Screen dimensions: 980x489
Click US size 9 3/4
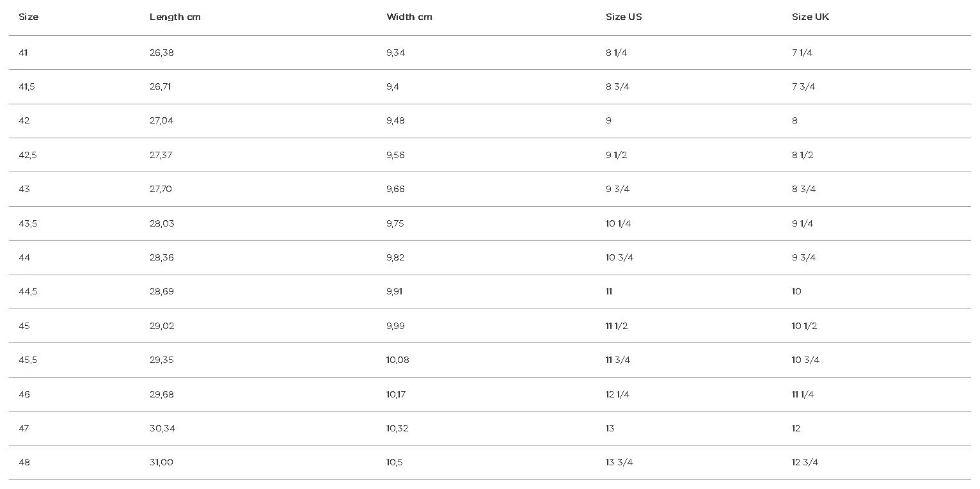[x=617, y=189]
